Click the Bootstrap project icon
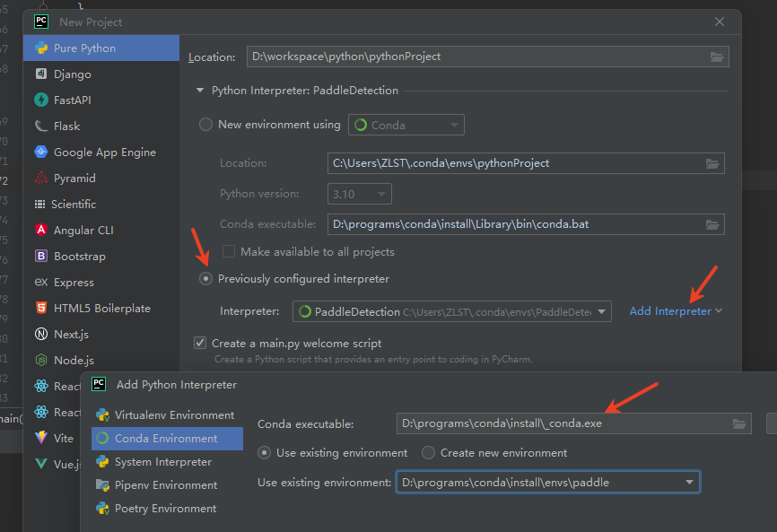Screen dimensions: 777x532 [41, 256]
